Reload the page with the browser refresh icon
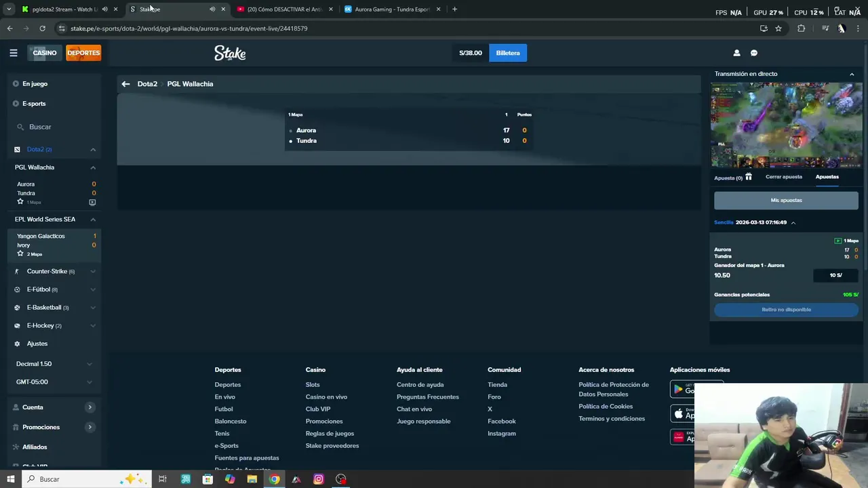The height and width of the screenshot is (488, 868). [x=42, y=28]
